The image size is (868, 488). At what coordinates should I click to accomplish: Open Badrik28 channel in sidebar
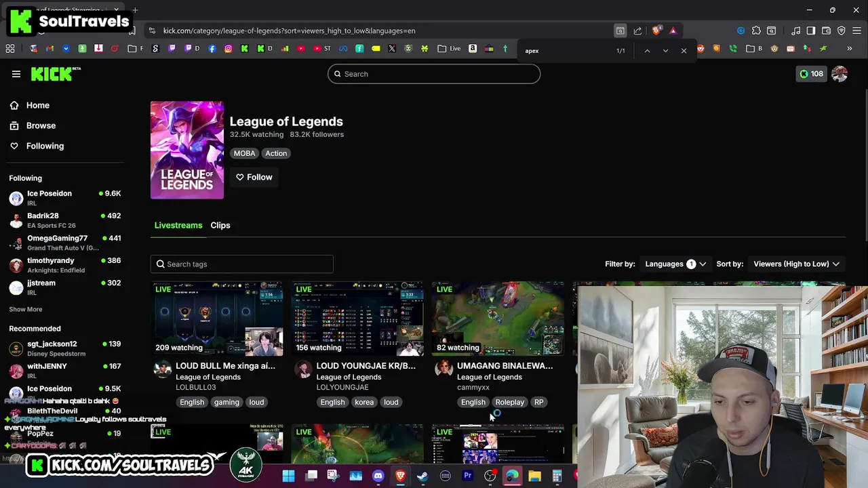point(65,220)
